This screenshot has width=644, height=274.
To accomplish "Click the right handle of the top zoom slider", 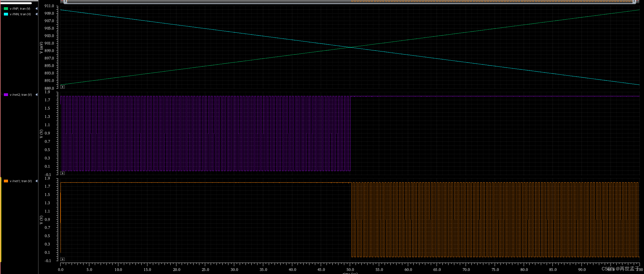I will point(634,1).
